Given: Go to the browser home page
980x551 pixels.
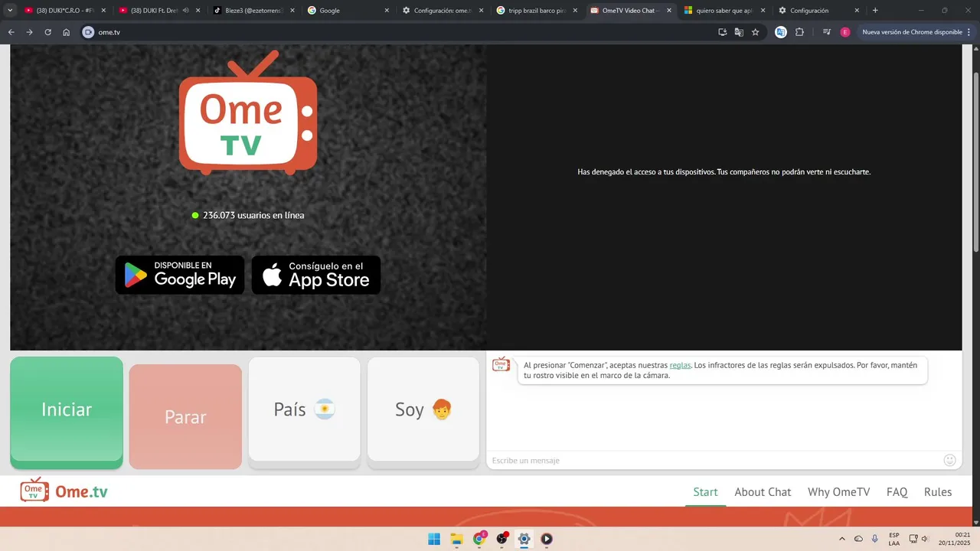Looking at the screenshot, I should tap(67, 32).
